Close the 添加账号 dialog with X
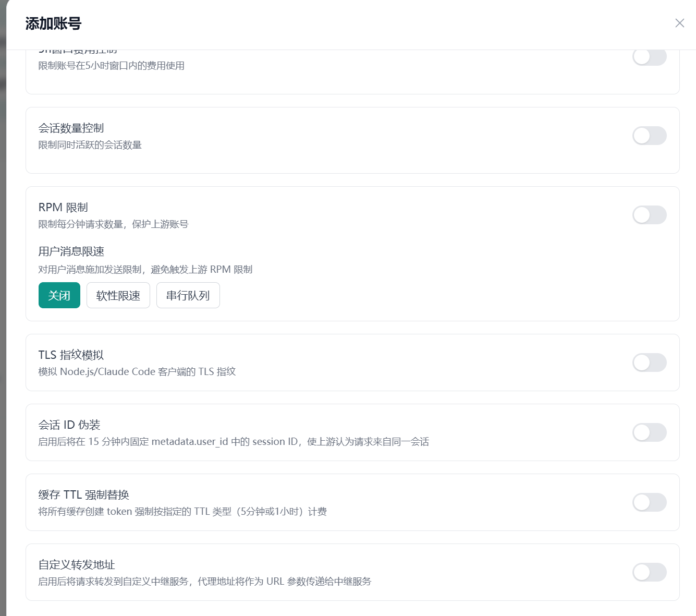Screen dimensions: 696x616 679,23
